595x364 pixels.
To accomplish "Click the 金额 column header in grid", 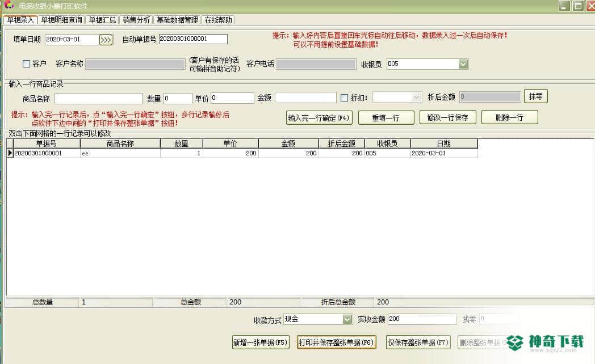I will [288, 143].
